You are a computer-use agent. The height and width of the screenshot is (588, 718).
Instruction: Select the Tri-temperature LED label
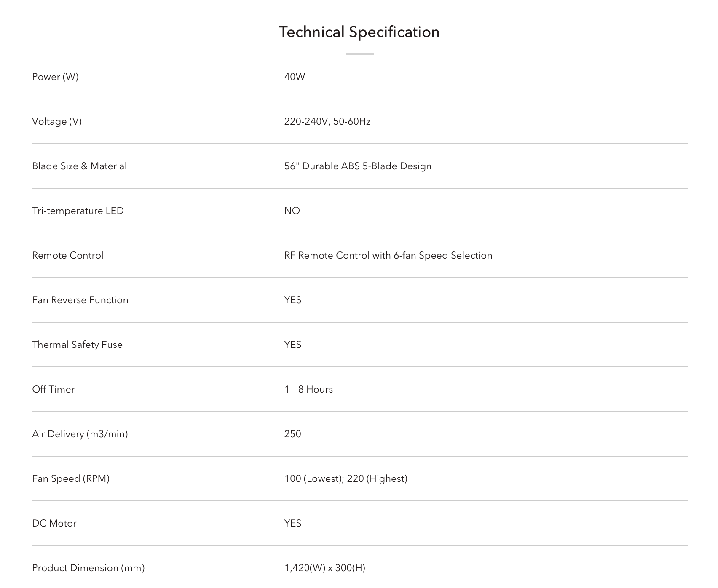78,211
